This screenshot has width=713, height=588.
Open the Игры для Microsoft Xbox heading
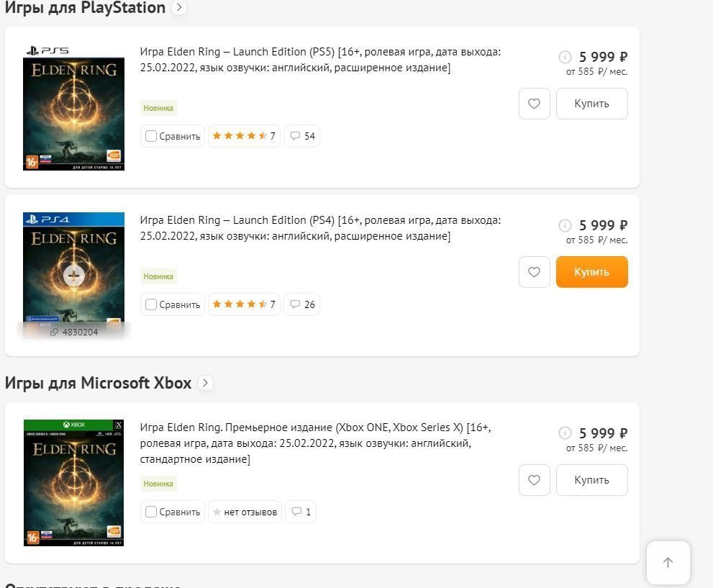tap(98, 383)
